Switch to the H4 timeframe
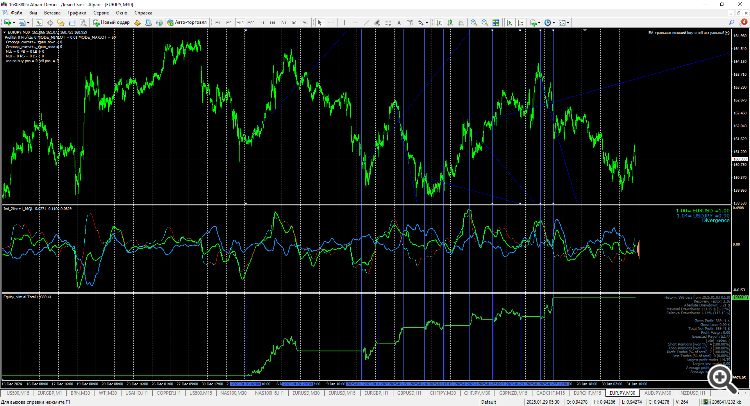Screen dimensions: 750x406 (273, 22)
